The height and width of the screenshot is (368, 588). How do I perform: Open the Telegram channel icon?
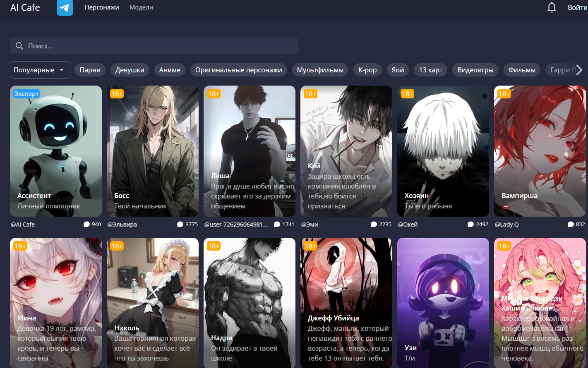tap(65, 7)
